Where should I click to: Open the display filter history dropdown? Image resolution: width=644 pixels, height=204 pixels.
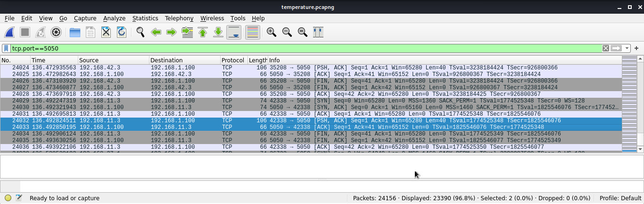[x=627, y=48]
